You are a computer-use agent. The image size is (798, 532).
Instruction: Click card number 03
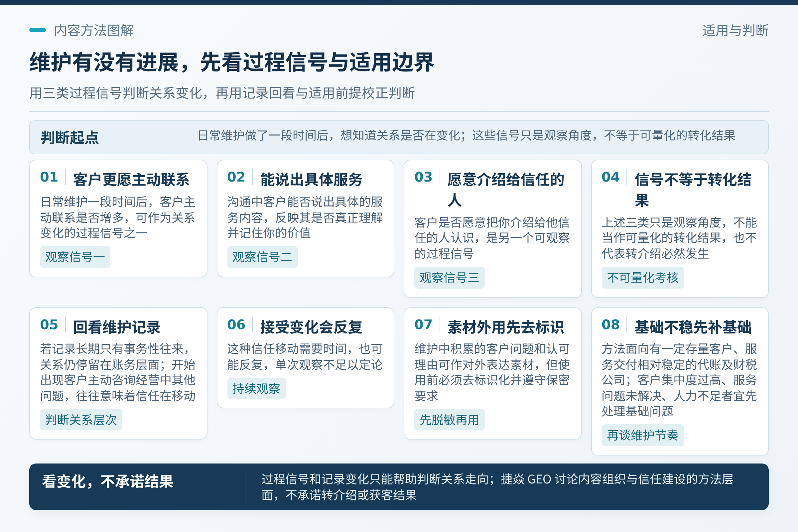[423, 177]
